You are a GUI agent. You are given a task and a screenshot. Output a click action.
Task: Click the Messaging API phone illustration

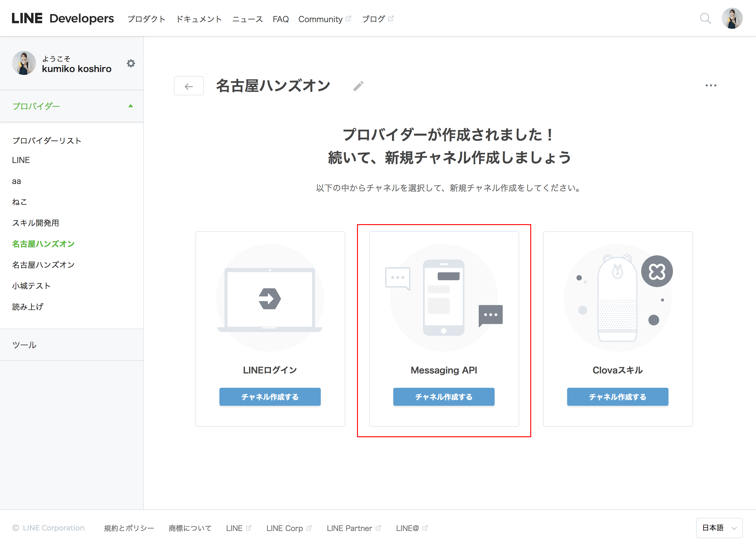click(444, 298)
